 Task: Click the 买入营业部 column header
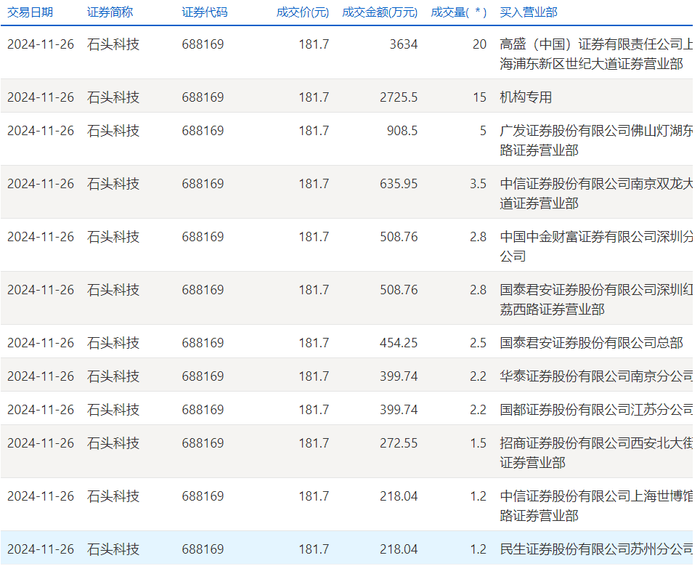coord(529,12)
